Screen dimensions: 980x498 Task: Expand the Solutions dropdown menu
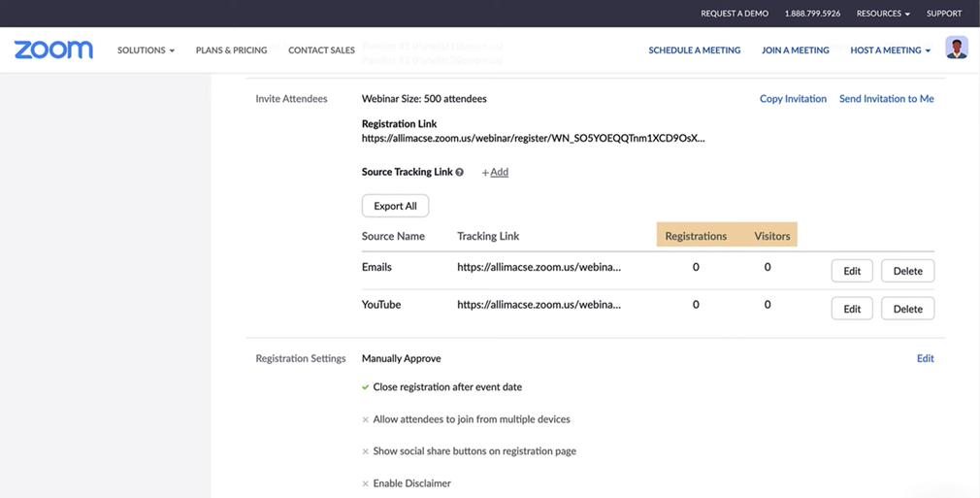pyautogui.click(x=146, y=50)
